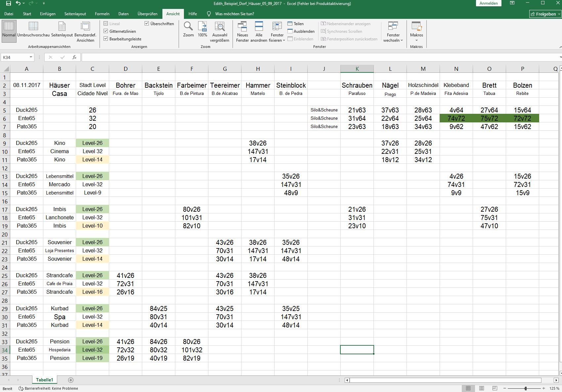Switch to the Formeln tab
This screenshot has height=392, width=562.
click(102, 14)
